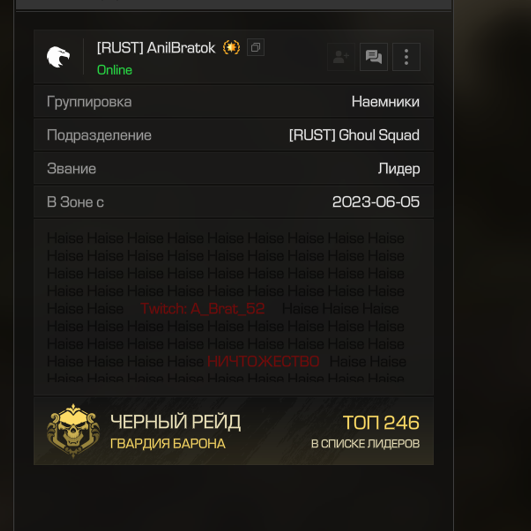
Task: Click the ТОП 246 leaderboard rank
Action: pos(381,423)
